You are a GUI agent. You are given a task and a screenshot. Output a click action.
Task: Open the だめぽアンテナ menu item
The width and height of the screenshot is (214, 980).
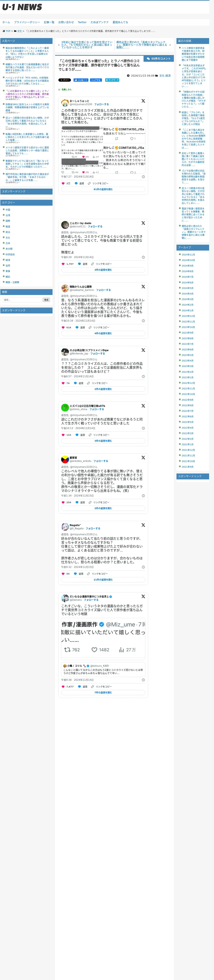pos(100,22)
